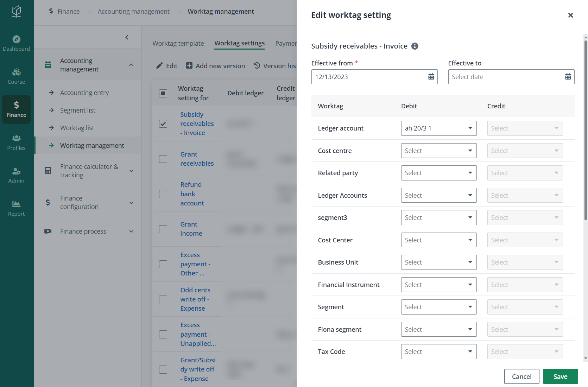Check the Excess payment - Unapplied row checkbox
The height and width of the screenshot is (387, 588).
(x=163, y=334)
